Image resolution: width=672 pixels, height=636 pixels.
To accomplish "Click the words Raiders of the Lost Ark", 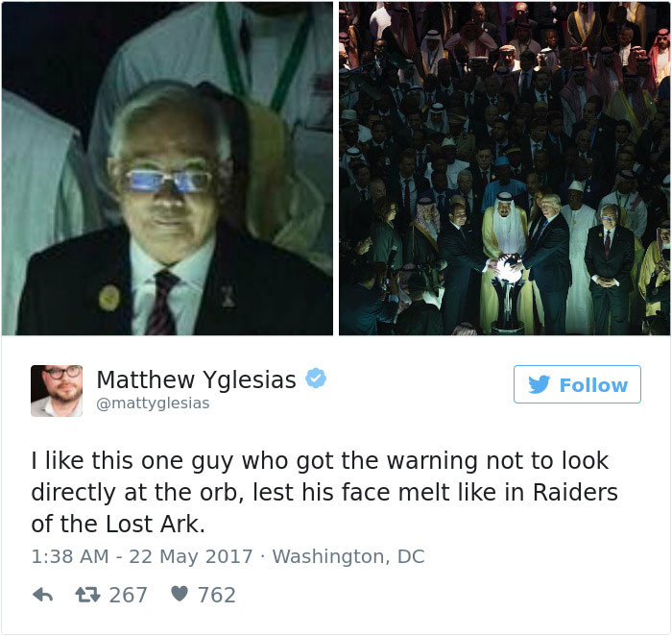I will coord(324,508).
